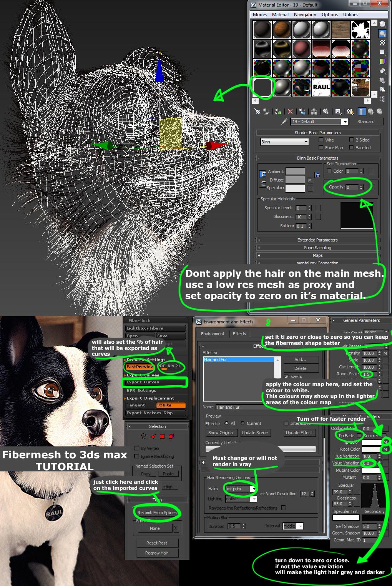Expand Maps rollout

(317, 255)
